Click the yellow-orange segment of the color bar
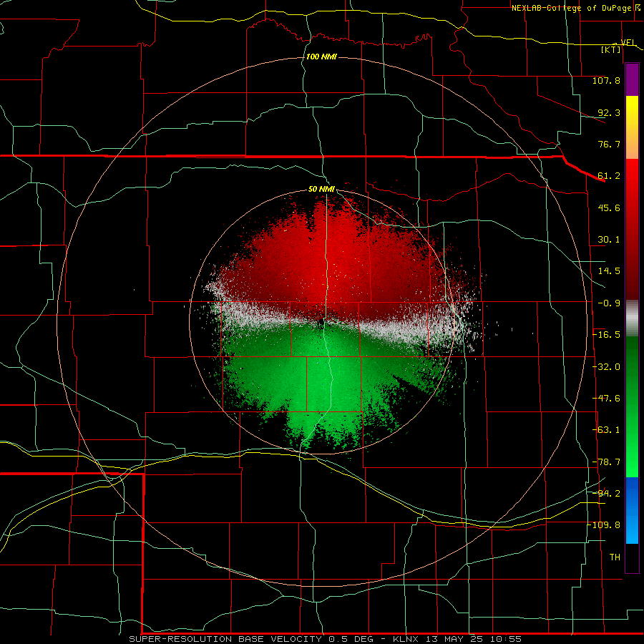Viewport: 644px width, 644px height. click(x=632, y=127)
